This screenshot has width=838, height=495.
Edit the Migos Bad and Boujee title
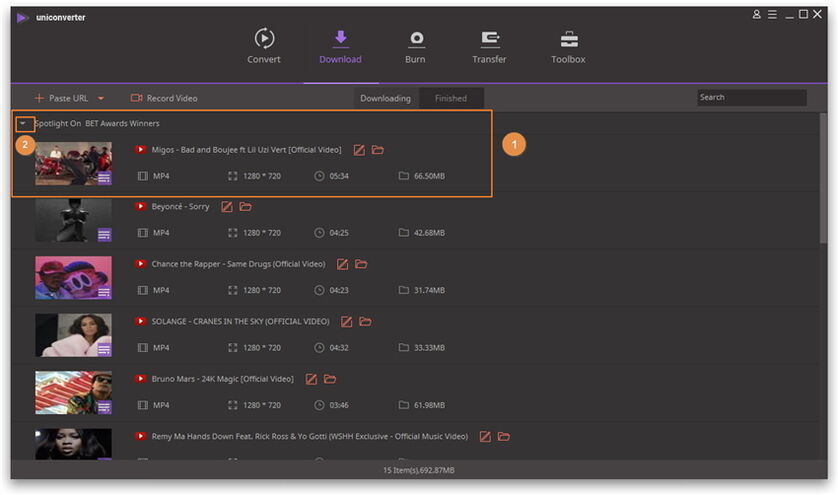click(x=359, y=150)
